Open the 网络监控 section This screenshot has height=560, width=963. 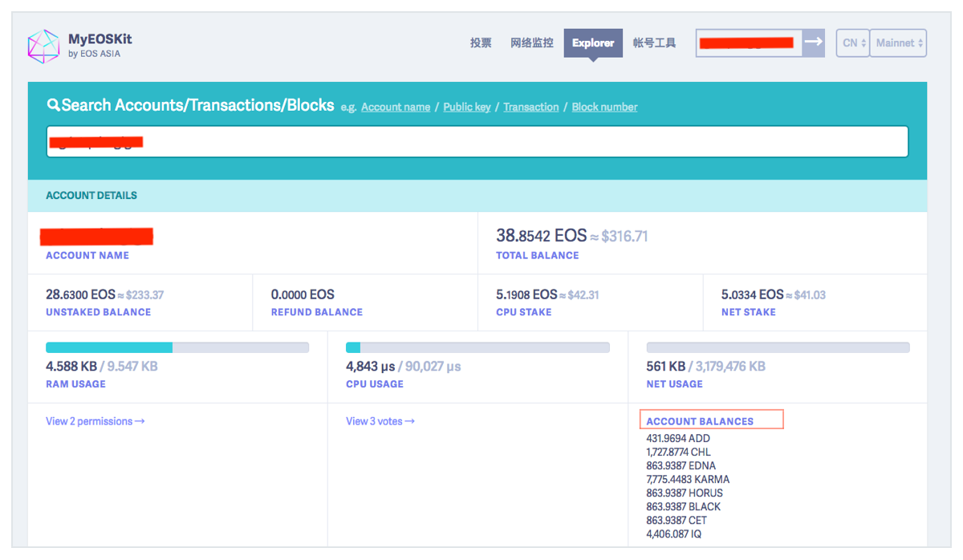pyautogui.click(x=532, y=43)
